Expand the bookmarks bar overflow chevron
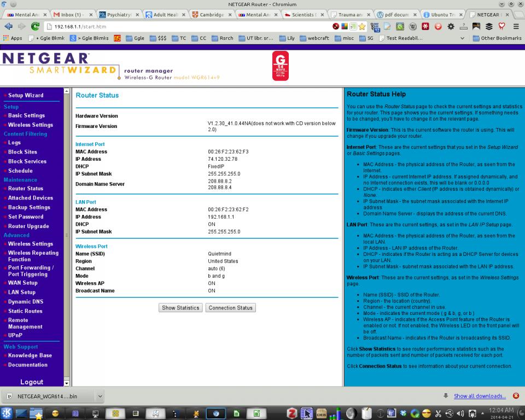 463,38
